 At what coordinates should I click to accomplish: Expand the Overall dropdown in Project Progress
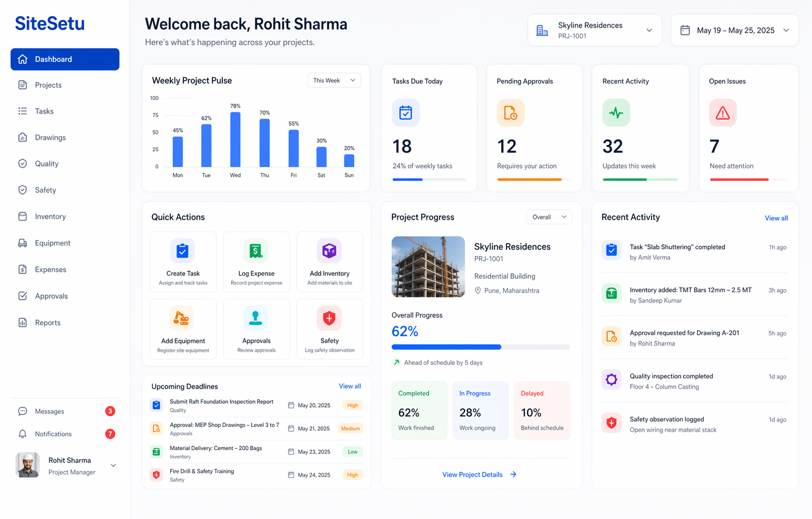549,217
